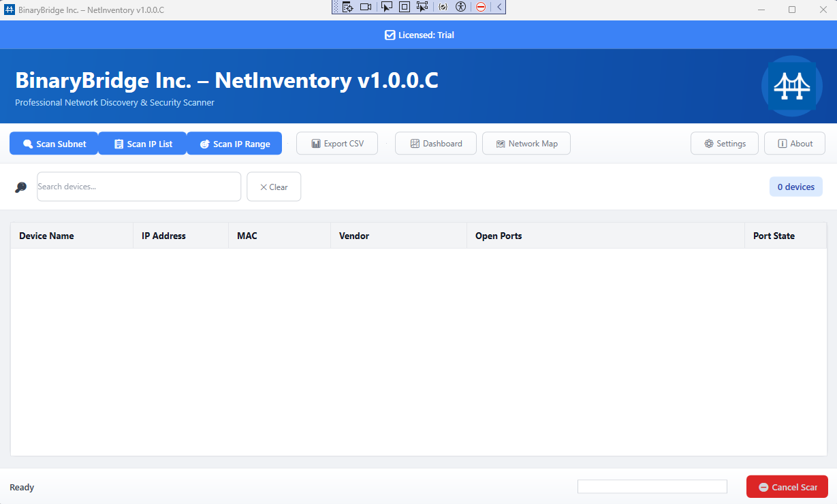837x504 pixels.
Task: Open Settings
Action: [x=725, y=143]
